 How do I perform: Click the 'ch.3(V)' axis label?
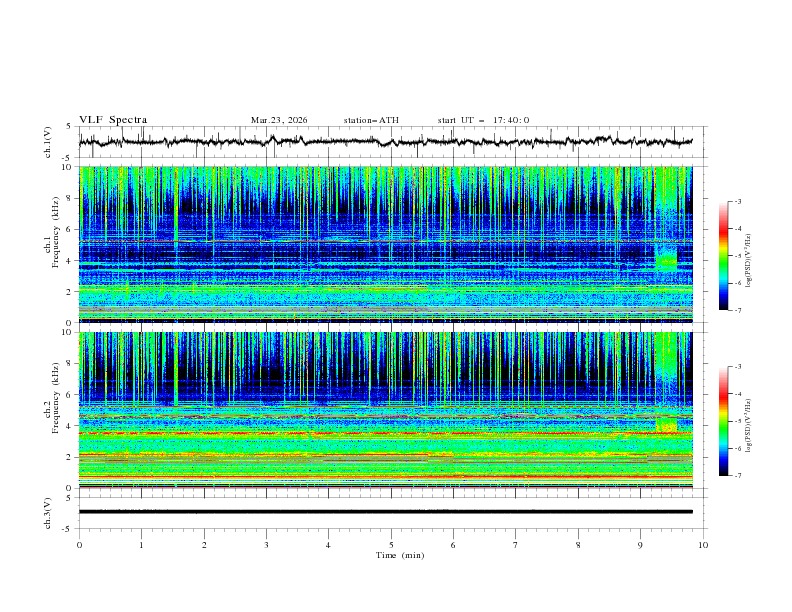(x=48, y=513)
